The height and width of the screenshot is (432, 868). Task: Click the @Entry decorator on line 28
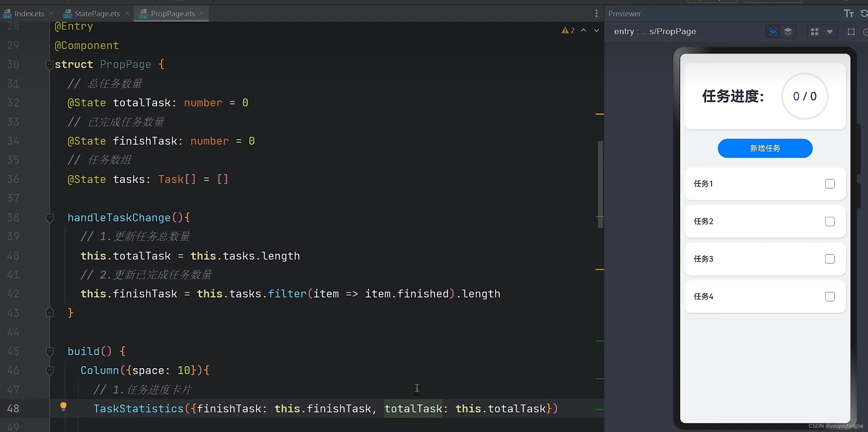point(73,26)
